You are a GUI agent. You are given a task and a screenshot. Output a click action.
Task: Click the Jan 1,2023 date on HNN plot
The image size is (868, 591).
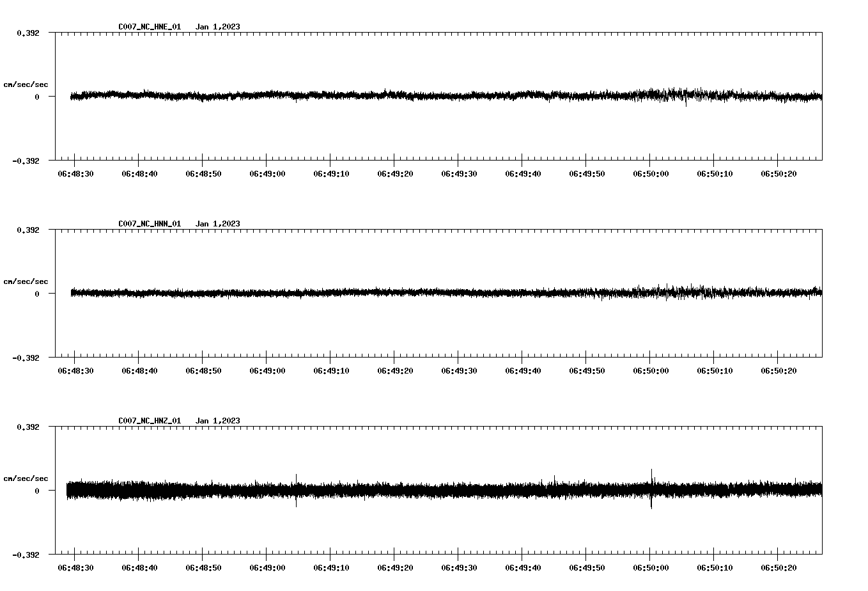pos(218,224)
